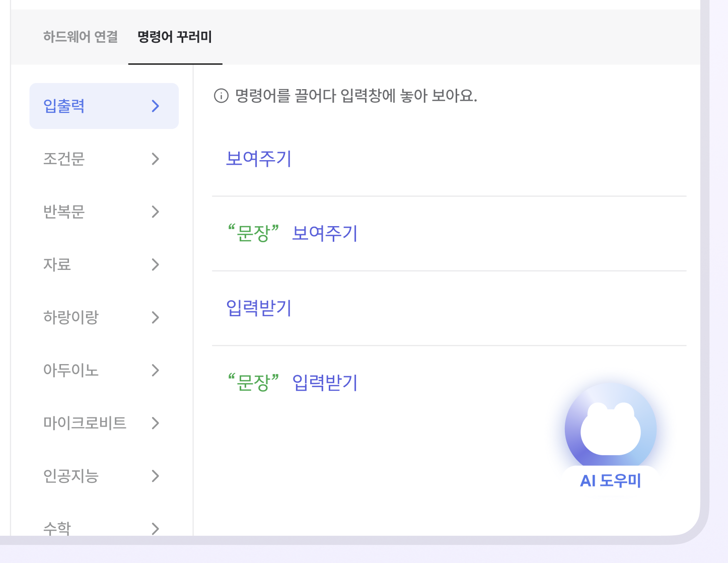
Task: Expand the 하랑이랑 category chevron
Action: click(156, 317)
